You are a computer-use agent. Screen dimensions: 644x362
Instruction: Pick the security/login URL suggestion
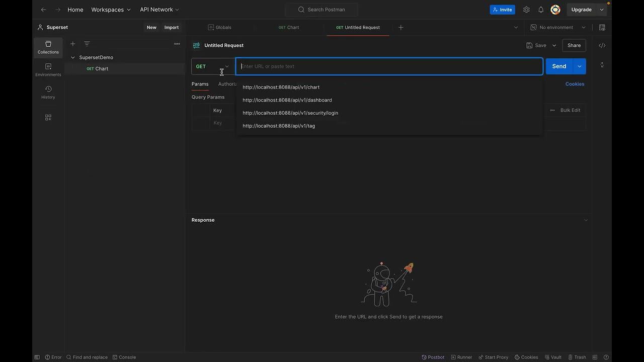coord(290,113)
